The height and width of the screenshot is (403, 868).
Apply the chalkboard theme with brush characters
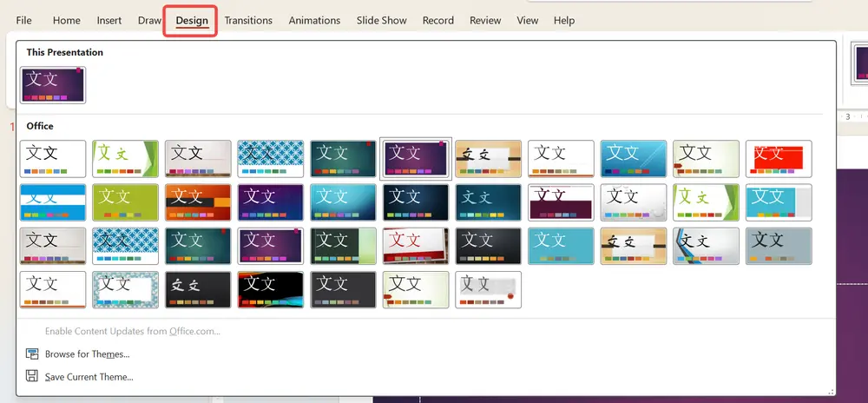(x=198, y=289)
